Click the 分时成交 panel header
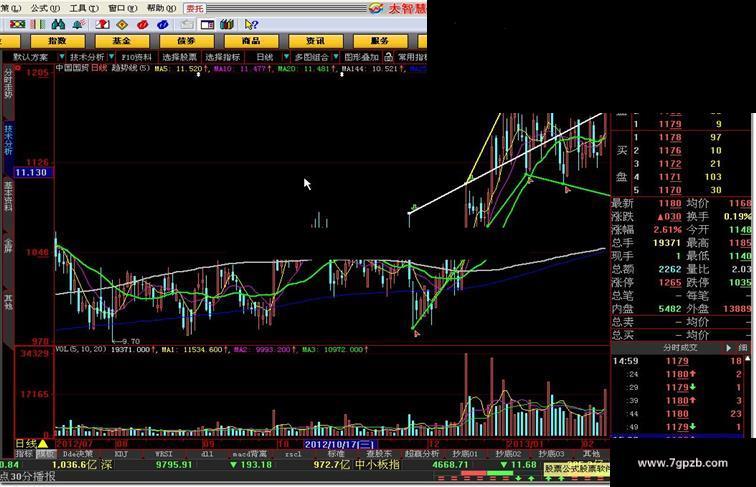This screenshot has width=756, height=487. pos(680,348)
